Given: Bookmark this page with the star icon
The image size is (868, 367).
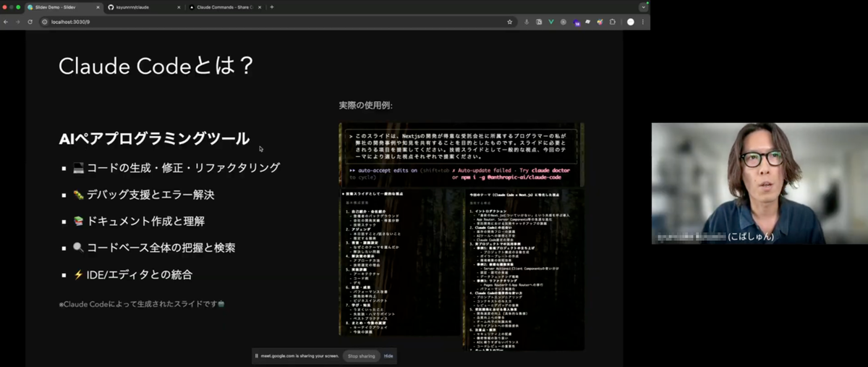Looking at the screenshot, I should 510,22.
